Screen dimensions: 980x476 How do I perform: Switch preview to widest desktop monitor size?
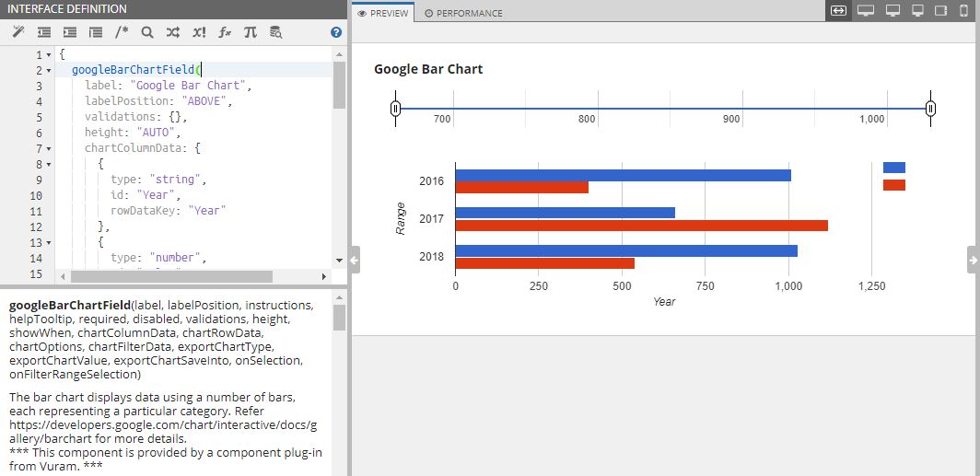point(865,11)
